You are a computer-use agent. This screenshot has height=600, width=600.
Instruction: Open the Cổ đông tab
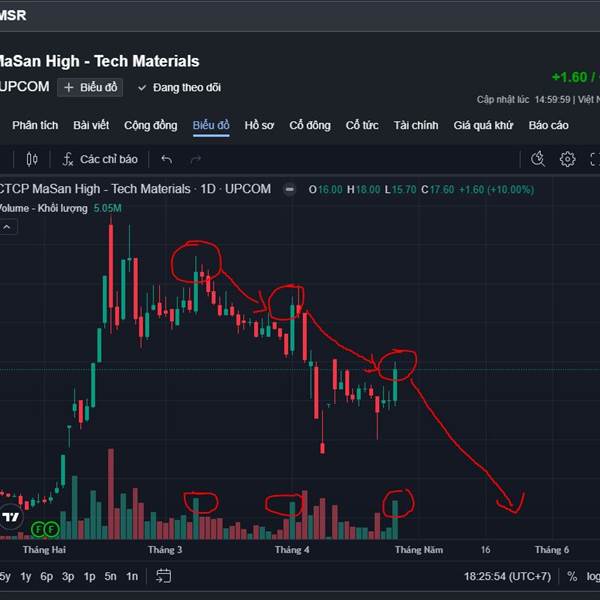click(310, 125)
